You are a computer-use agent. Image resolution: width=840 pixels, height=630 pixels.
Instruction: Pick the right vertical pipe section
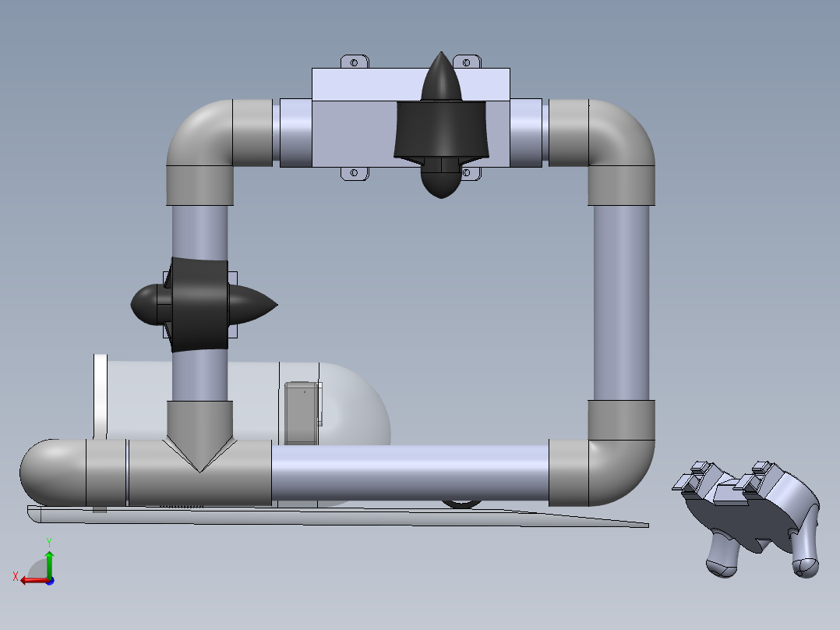(x=622, y=303)
